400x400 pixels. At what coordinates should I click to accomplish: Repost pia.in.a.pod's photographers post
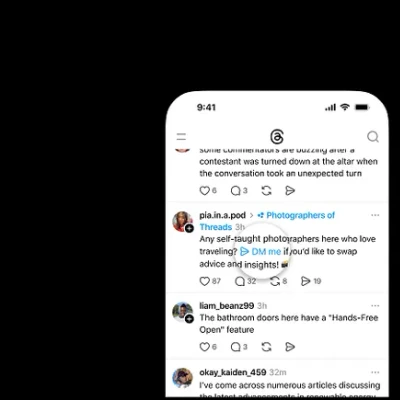pyautogui.click(x=275, y=281)
